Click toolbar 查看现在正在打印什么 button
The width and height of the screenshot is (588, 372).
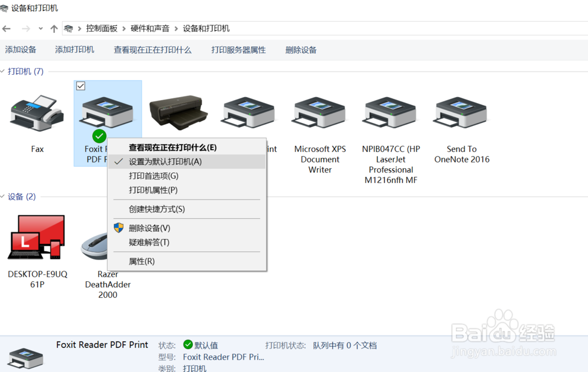(153, 50)
